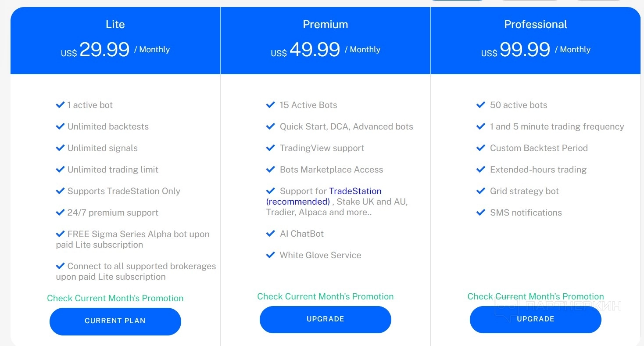Viewport: 644px width, 346px height.
Task: Upgrade to the Professional plan
Action: pyautogui.click(x=535, y=319)
